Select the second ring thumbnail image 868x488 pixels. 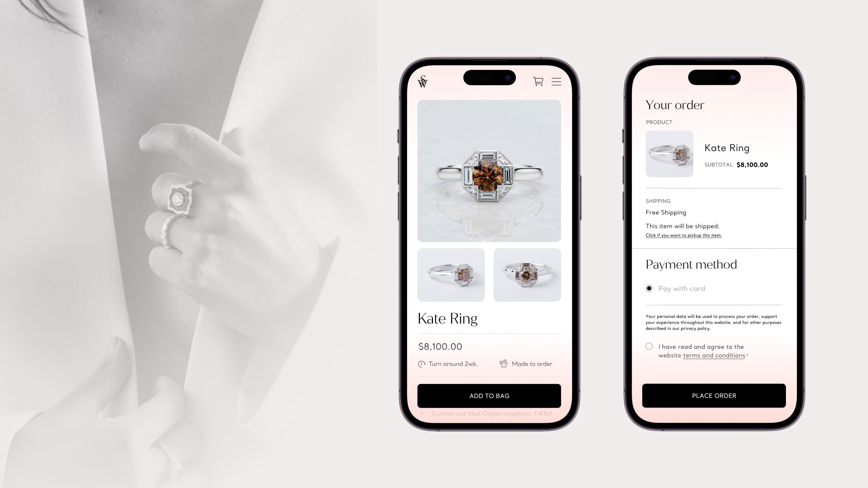527,275
